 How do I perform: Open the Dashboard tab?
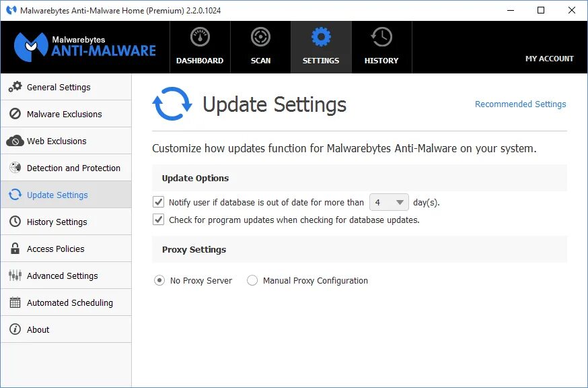[200, 46]
